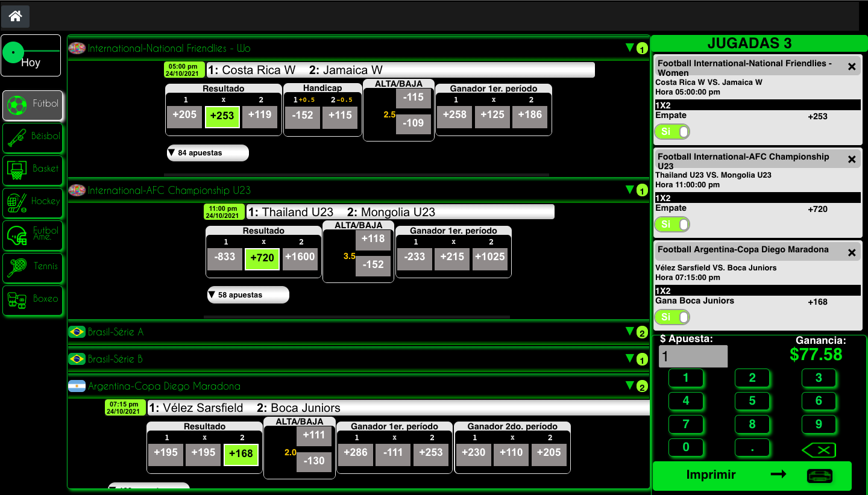The height and width of the screenshot is (495, 868).
Task: Toggle the Si switch for Costa Rica bet
Action: (x=672, y=132)
